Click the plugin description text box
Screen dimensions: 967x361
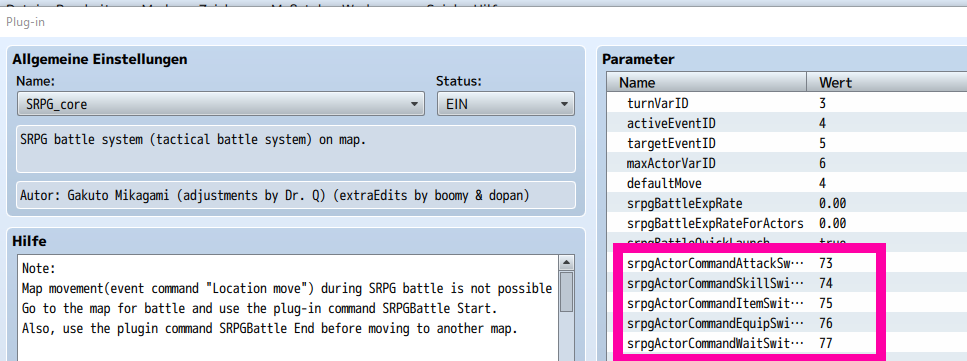pyautogui.click(x=296, y=149)
